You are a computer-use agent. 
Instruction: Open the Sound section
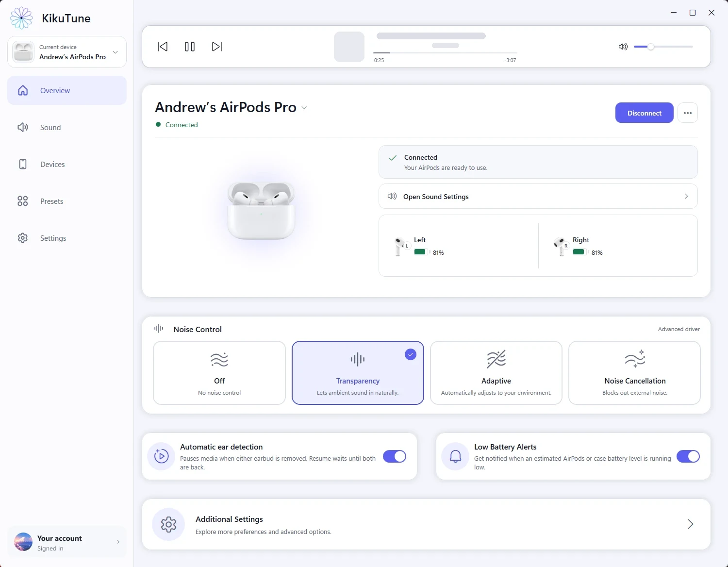[67, 127]
